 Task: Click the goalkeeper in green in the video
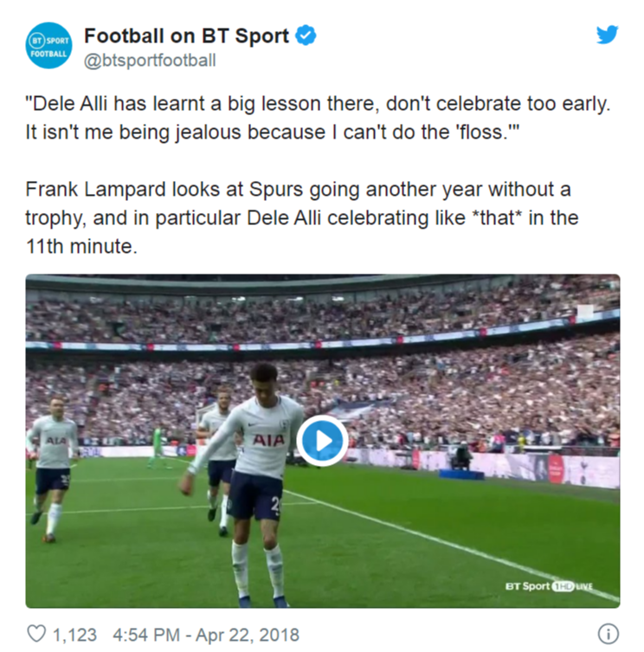click(157, 445)
